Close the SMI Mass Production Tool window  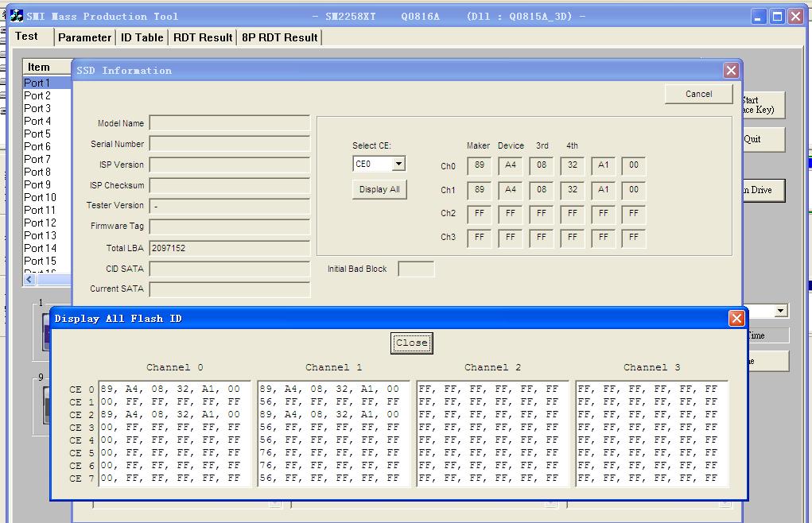pyautogui.click(x=796, y=17)
